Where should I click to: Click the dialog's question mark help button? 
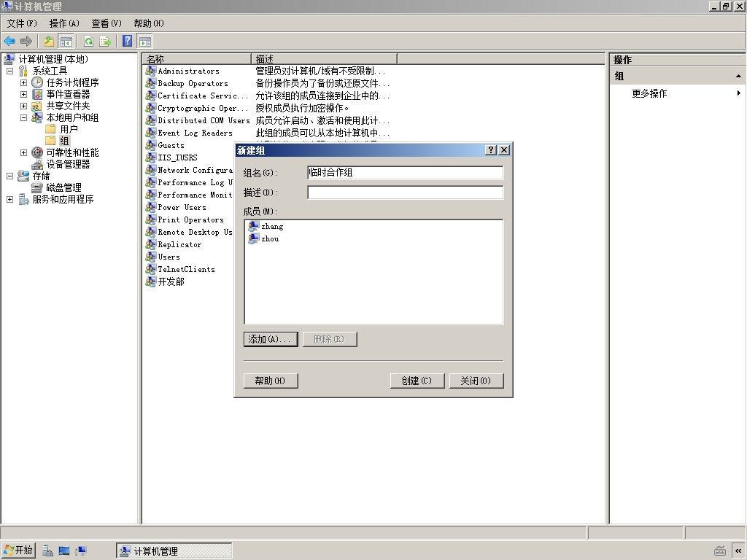[491, 150]
